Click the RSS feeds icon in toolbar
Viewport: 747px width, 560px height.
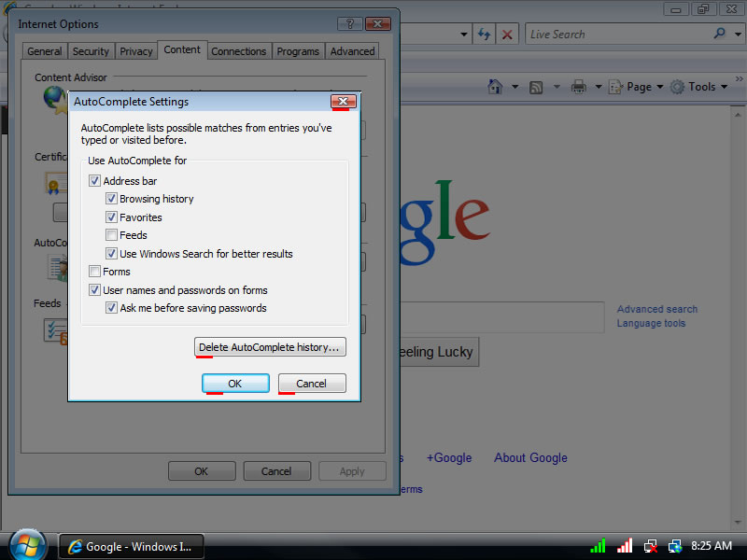pyautogui.click(x=537, y=87)
